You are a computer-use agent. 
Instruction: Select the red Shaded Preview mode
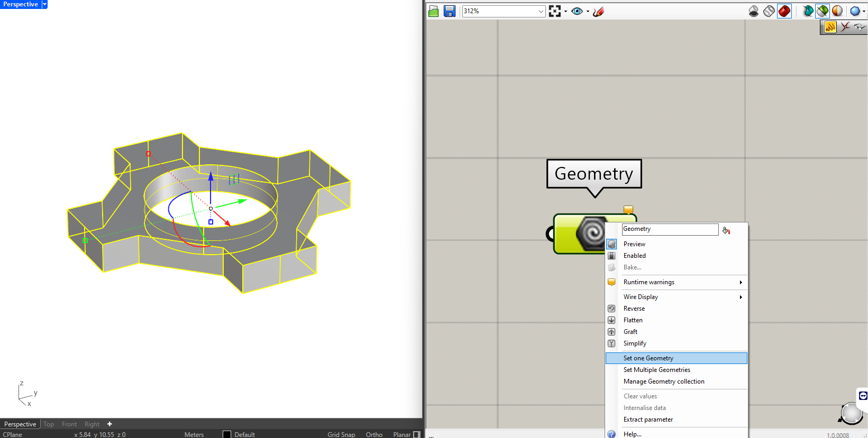pyautogui.click(x=784, y=11)
